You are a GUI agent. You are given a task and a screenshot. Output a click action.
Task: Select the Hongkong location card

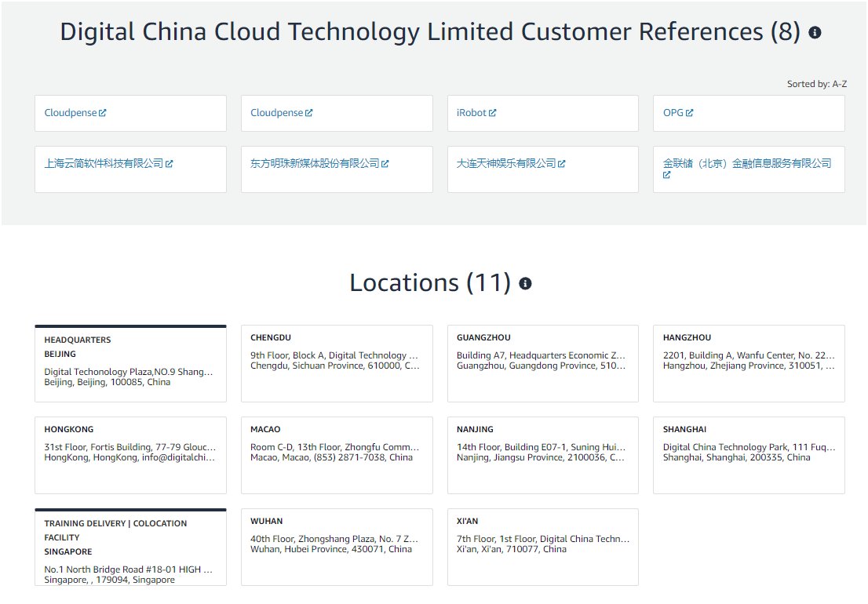[x=130, y=455]
